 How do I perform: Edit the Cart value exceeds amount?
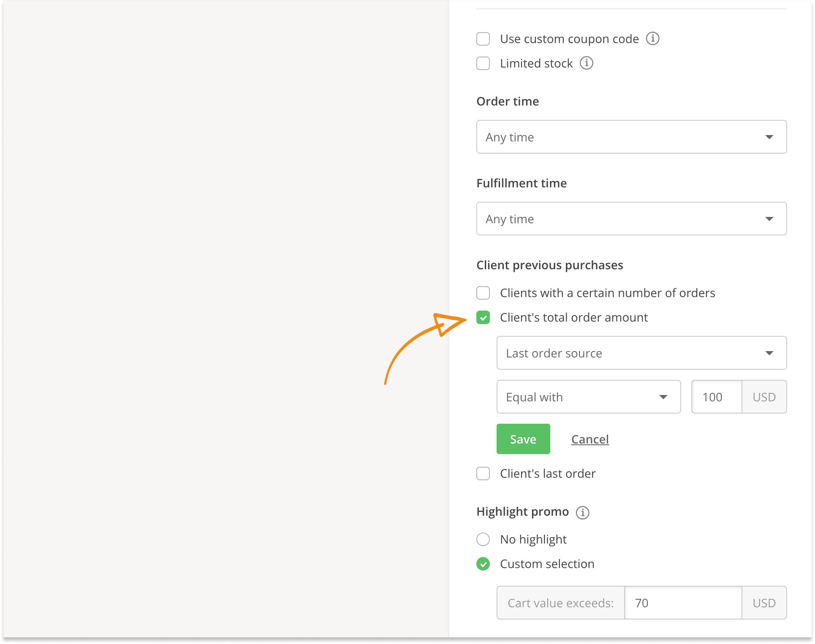pos(683,603)
